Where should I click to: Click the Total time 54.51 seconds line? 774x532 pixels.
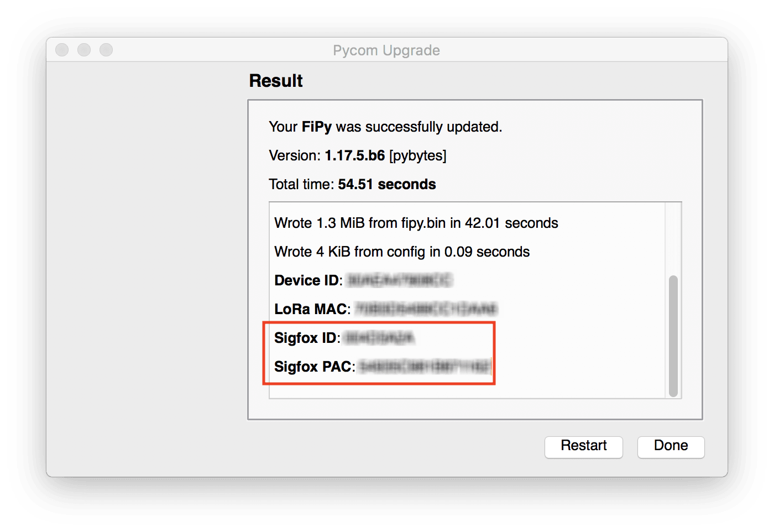point(352,184)
